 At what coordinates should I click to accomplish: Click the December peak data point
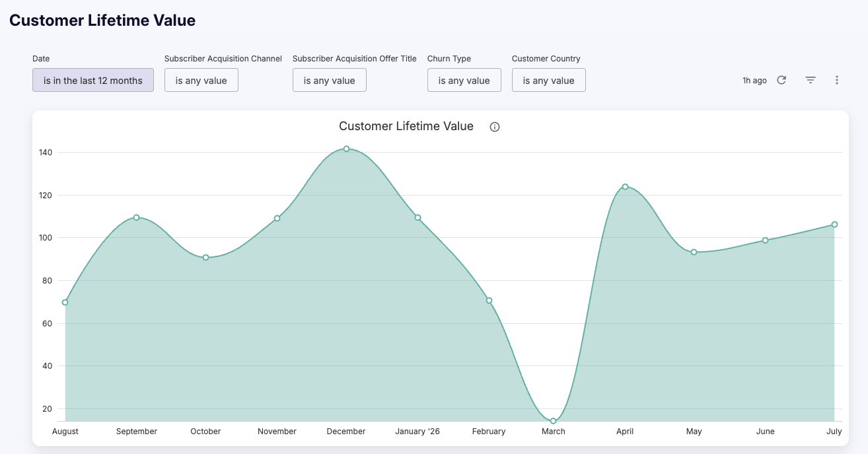pyautogui.click(x=346, y=149)
